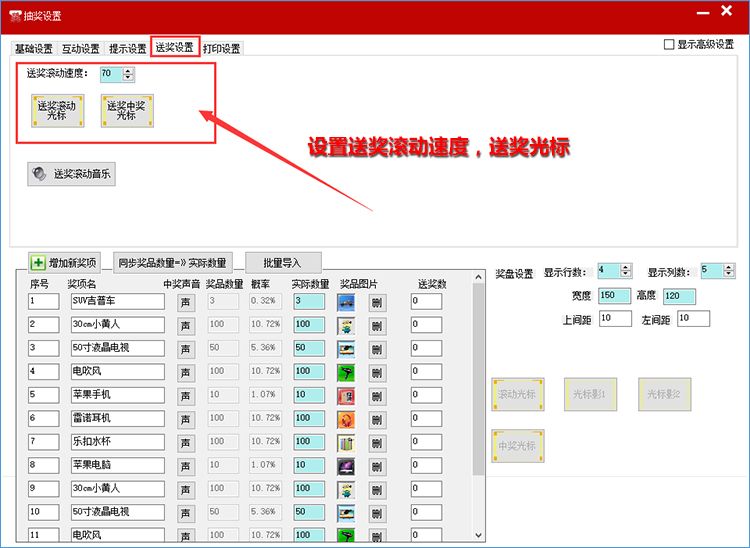Decrease 显示行数 with the down arrow
The height and width of the screenshot is (548, 750).
[626, 274]
